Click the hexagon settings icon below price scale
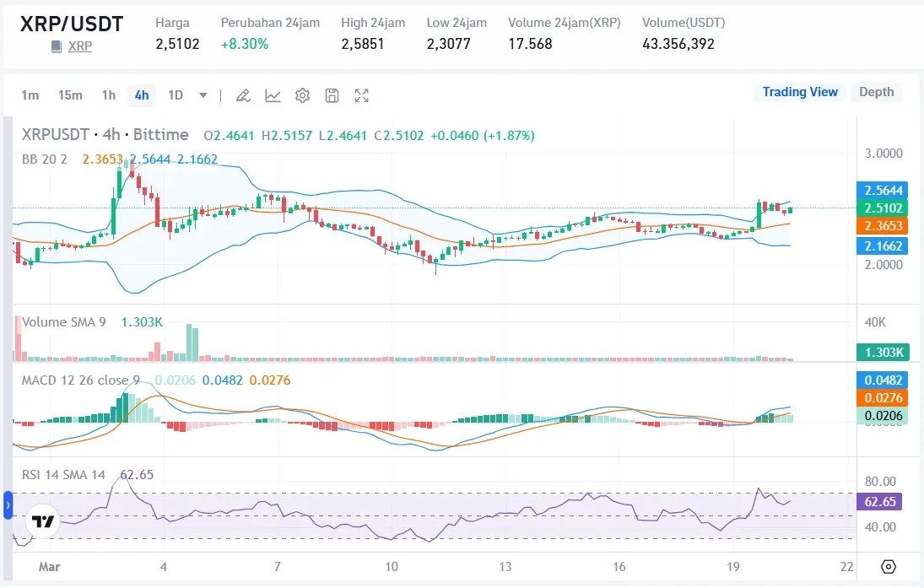This screenshot has height=588, width=924. [887, 568]
